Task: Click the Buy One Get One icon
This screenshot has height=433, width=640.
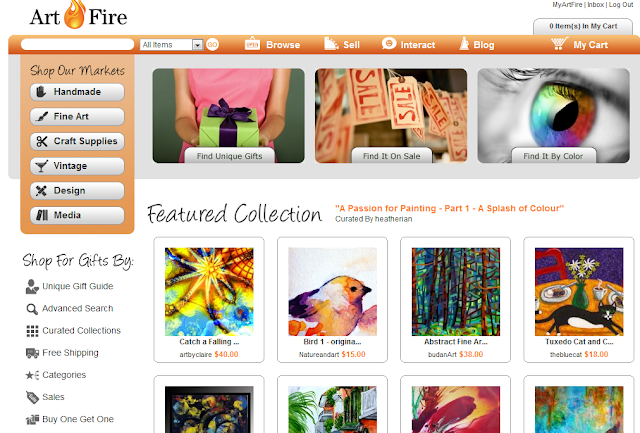Action: (32, 420)
